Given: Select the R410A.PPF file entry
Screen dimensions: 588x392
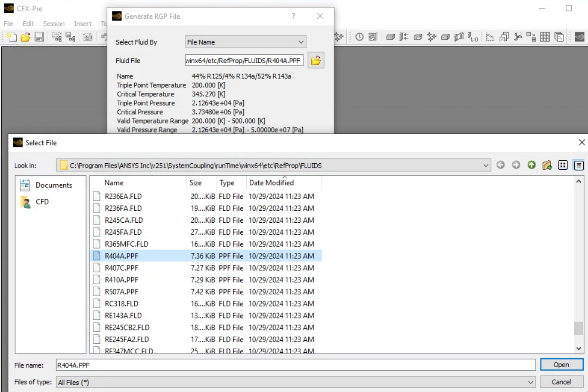Looking at the screenshot, I should tap(122, 280).
